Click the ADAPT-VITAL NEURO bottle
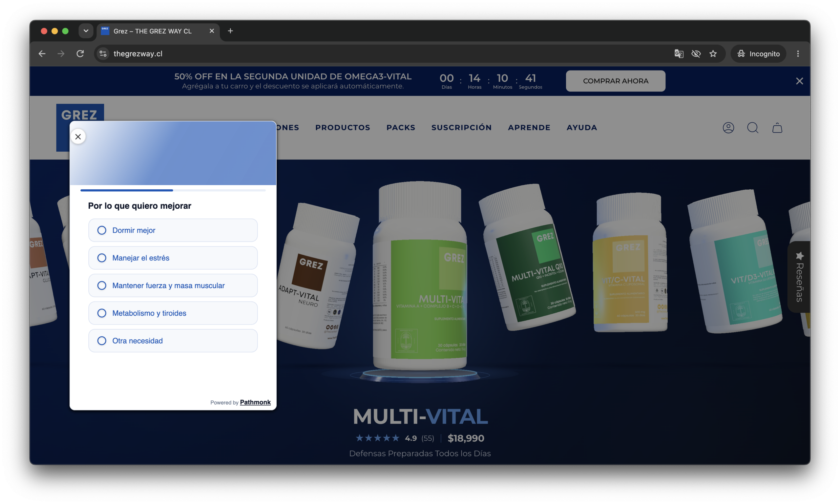Screen dimensions: 840x504 [x=318, y=276]
